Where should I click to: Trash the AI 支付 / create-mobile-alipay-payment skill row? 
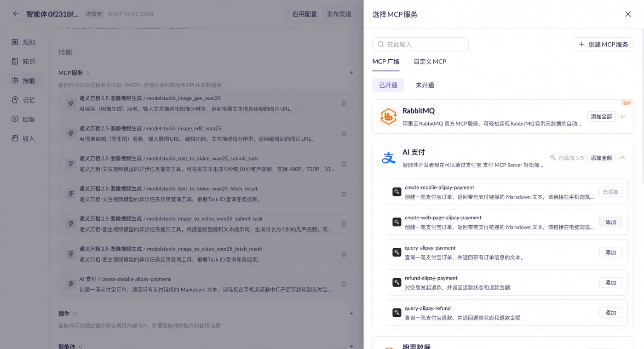point(344,284)
